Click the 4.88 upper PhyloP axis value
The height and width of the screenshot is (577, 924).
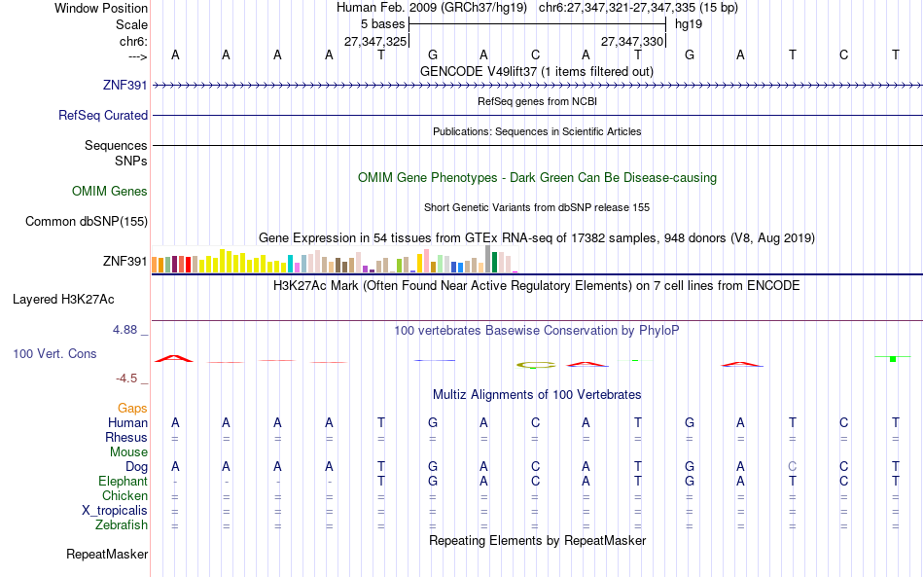[x=124, y=330]
